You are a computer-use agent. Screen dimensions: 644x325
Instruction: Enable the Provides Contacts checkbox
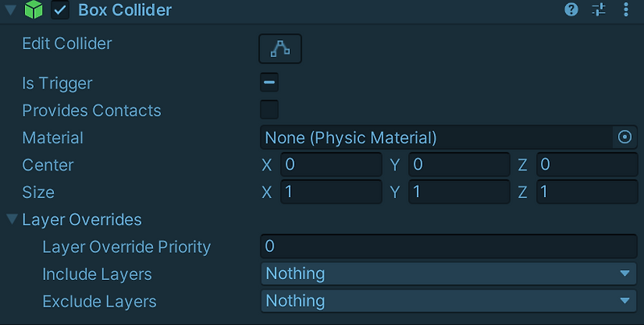[270, 110]
